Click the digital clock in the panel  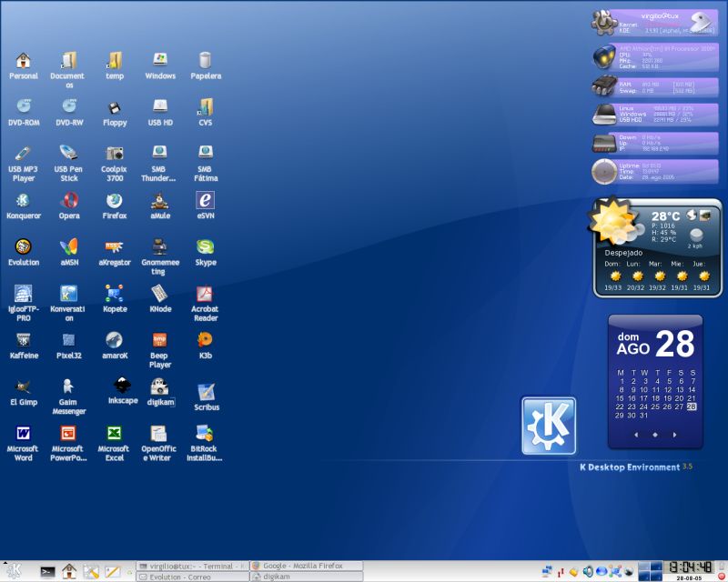pyautogui.click(x=689, y=567)
